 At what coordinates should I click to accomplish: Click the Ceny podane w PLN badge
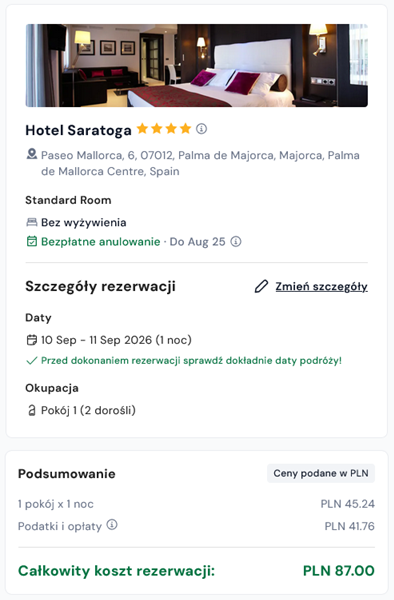[x=321, y=473]
